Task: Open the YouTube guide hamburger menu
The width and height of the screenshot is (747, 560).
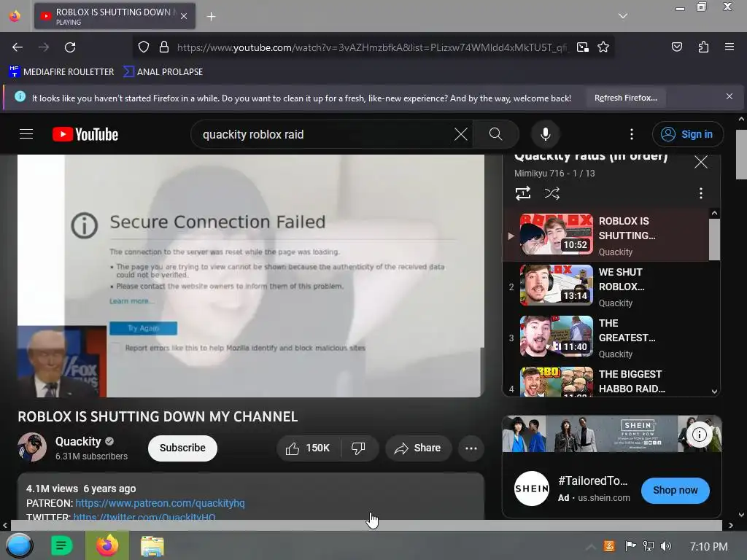Action: 26,134
